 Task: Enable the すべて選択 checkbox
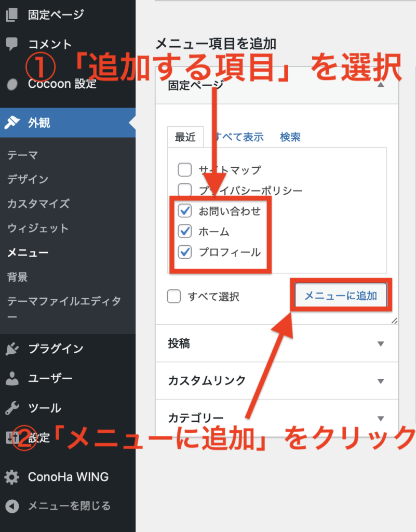pyautogui.click(x=174, y=297)
